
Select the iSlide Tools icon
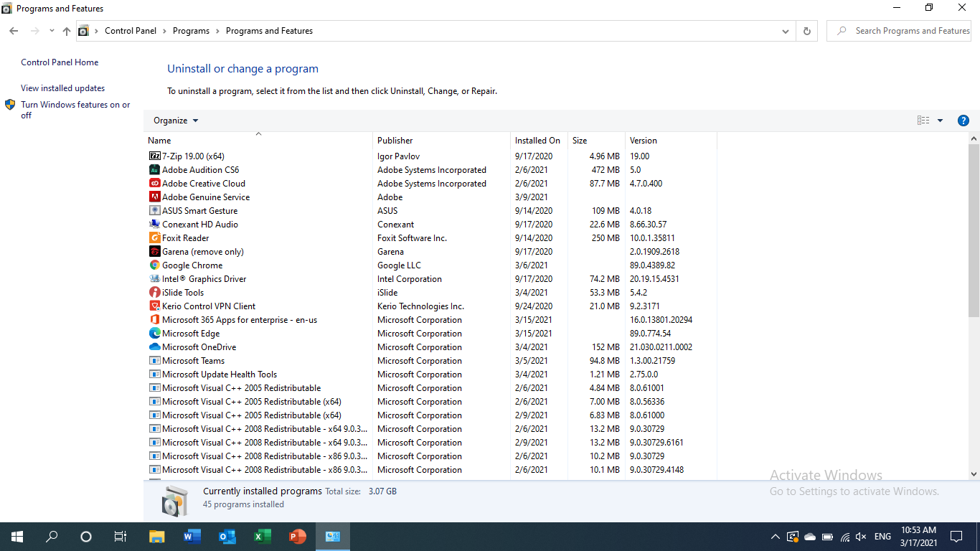(x=154, y=292)
